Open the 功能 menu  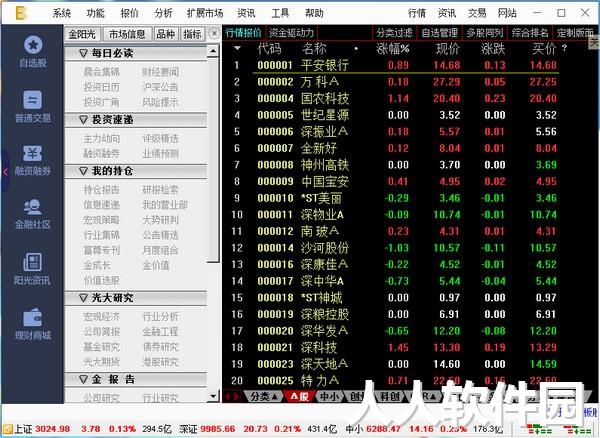(x=95, y=13)
